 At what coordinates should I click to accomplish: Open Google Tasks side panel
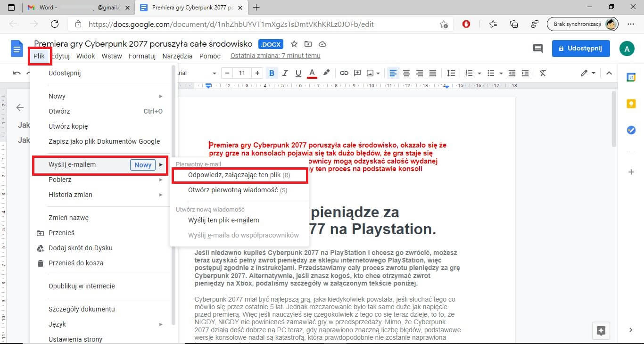click(631, 131)
